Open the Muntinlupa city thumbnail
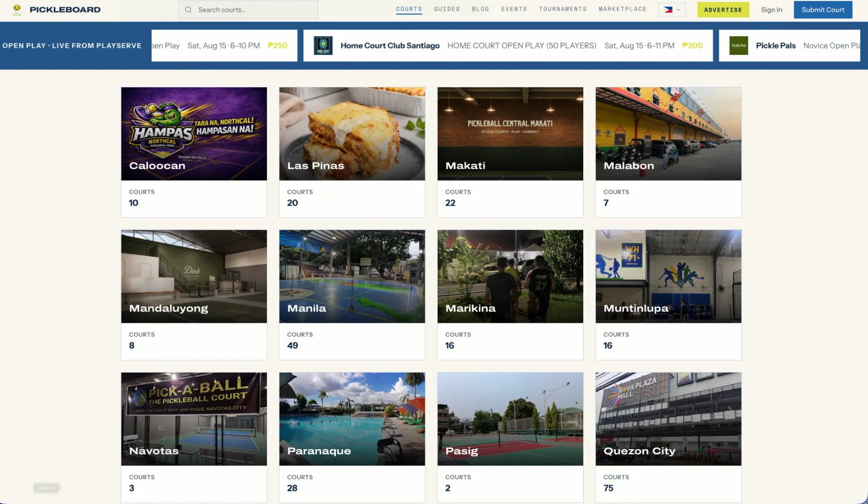 click(x=668, y=277)
